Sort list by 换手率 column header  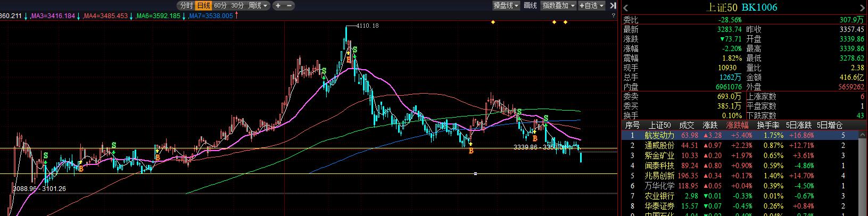[x=768, y=125]
